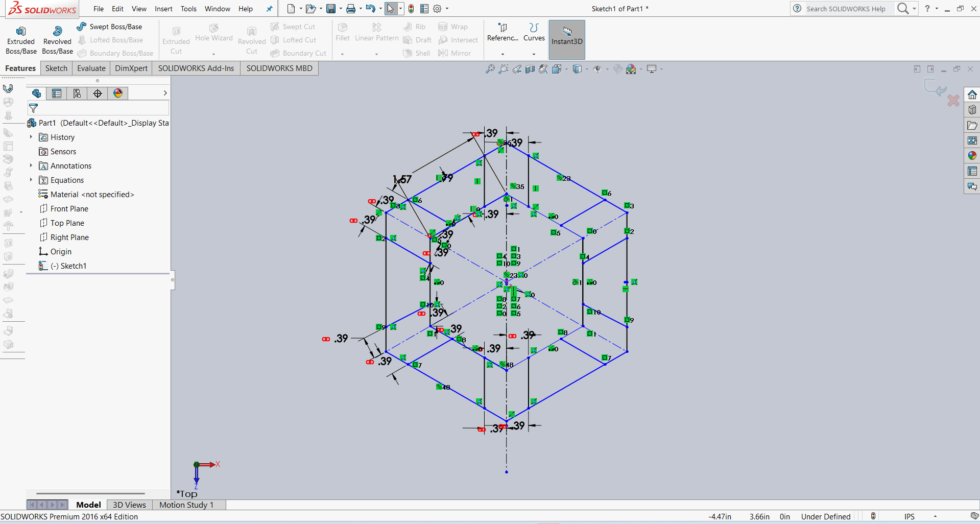Screen dimensions: 980x524
Task: Cancel sketch using red X
Action: pos(953,101)
